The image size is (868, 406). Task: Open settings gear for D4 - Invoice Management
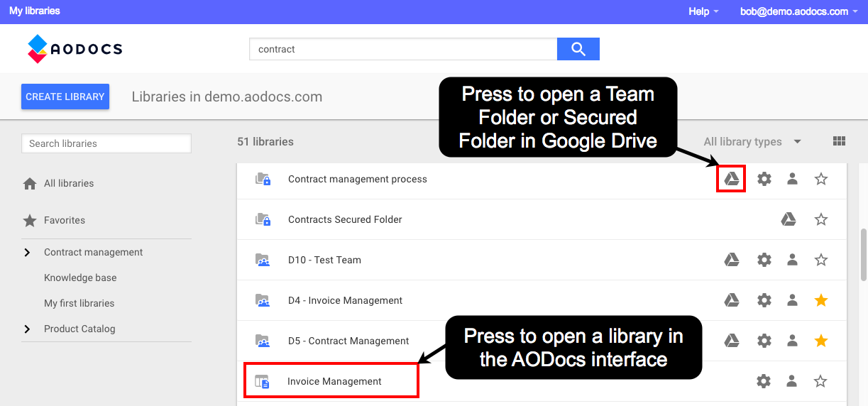764,300
